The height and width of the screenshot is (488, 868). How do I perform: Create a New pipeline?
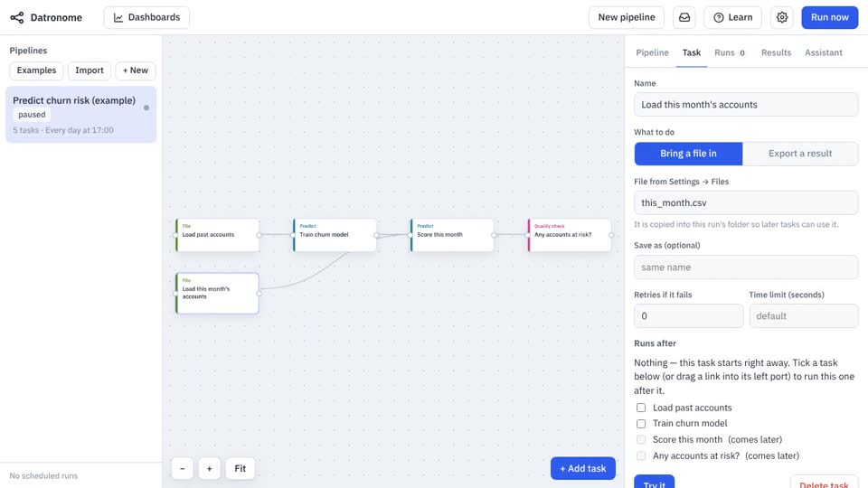[626, 18]
